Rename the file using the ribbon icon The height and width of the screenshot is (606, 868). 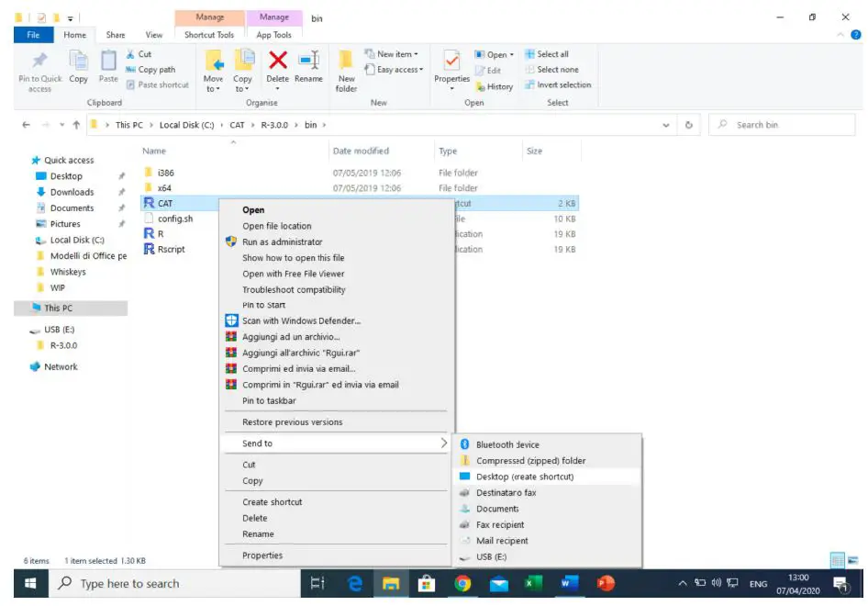[308, 66]
